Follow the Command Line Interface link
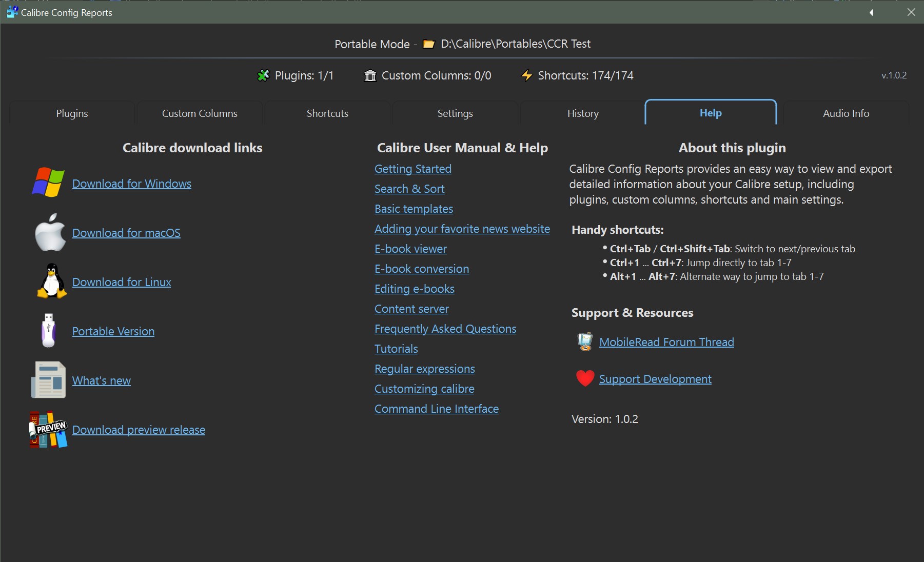Image resolution: width=924 pixels, height=562 pixels. click(x=437, y=409)
